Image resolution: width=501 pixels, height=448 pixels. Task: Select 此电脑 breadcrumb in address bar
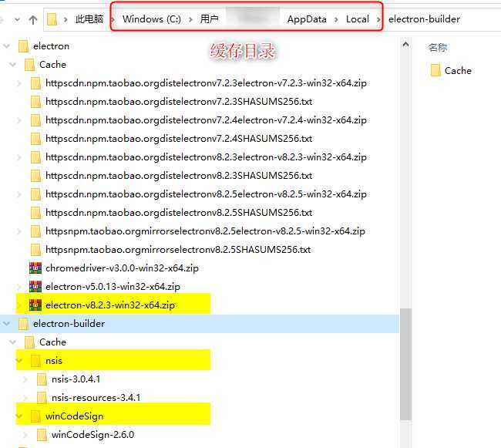pos(89,19)
